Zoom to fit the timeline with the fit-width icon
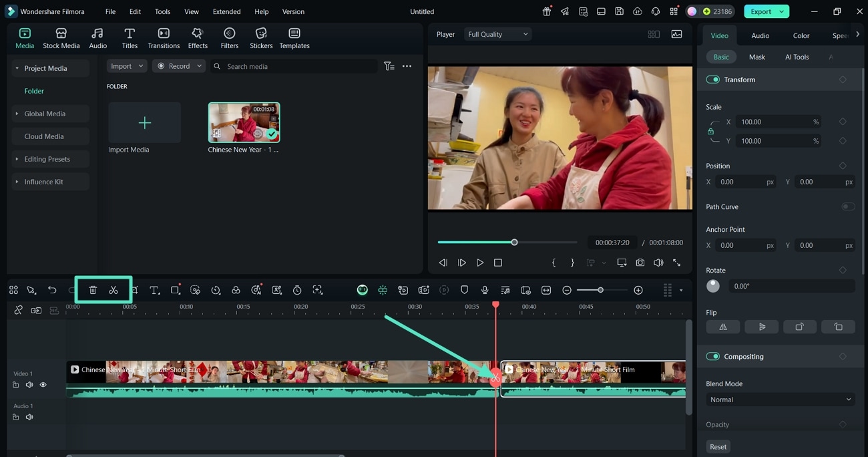This screenshot has width=868, height=457. tap(546, 290)
